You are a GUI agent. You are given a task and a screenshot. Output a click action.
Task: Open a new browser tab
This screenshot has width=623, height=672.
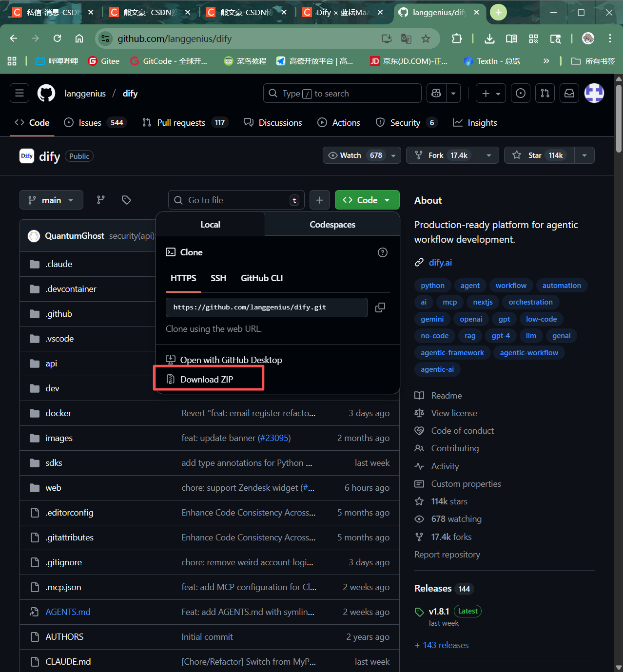(x=498, y=12)
